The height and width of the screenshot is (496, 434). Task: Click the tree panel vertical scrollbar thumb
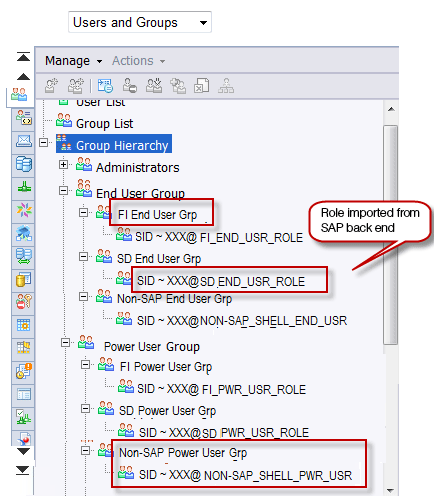click(390, 235)
